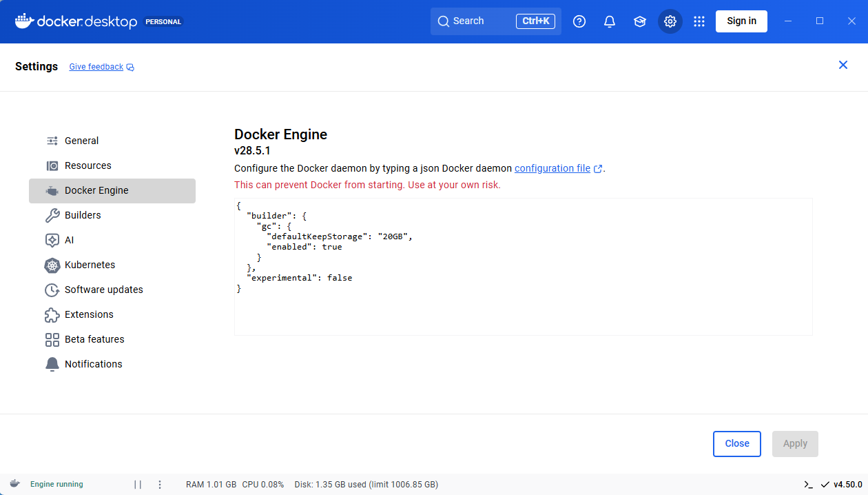Click the General sliders icon in sidebar
This screenshot has height=495, width=868.
pos(52,141)
